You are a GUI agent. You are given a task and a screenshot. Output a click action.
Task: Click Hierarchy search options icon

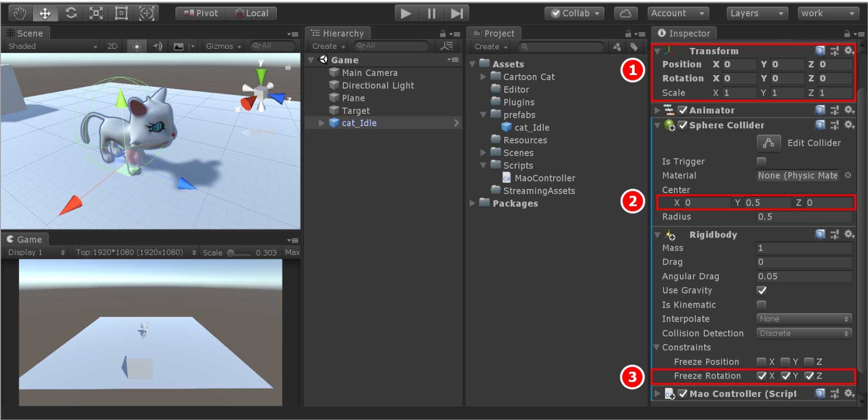click(446, 46)
